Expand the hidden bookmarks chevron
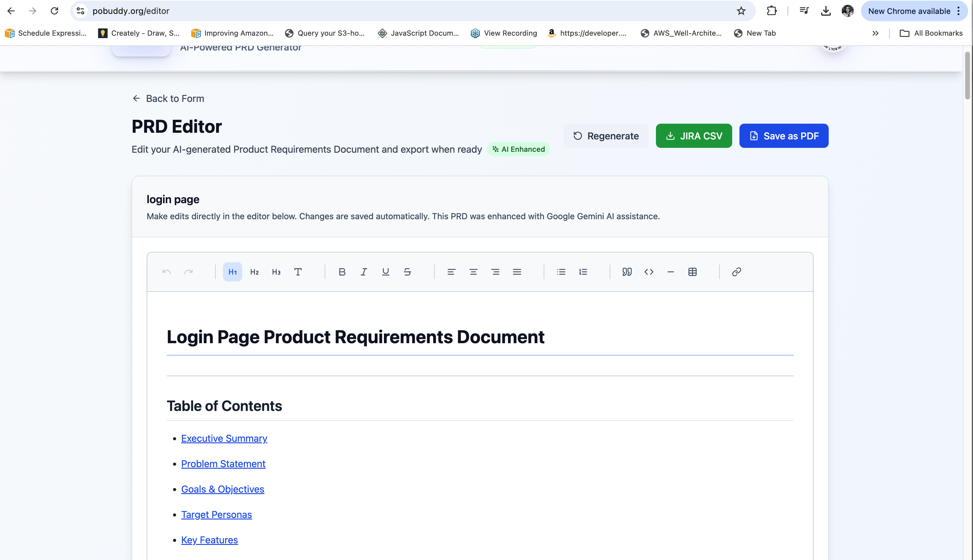The height and width of the screenshot is (560, 973). (875, 33)
